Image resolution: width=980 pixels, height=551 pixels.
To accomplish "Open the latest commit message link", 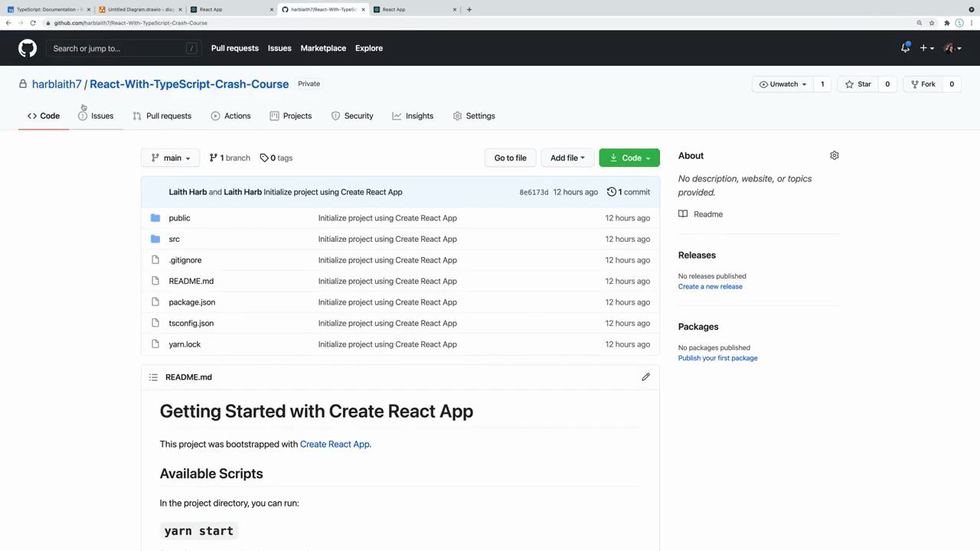I will click(333, 192).
